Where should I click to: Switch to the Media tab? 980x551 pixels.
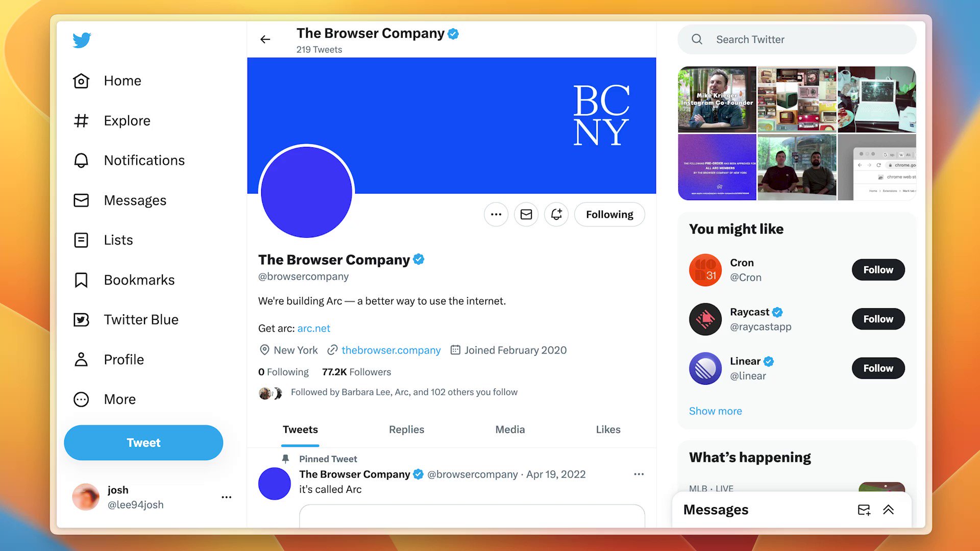tap(509, 429)
